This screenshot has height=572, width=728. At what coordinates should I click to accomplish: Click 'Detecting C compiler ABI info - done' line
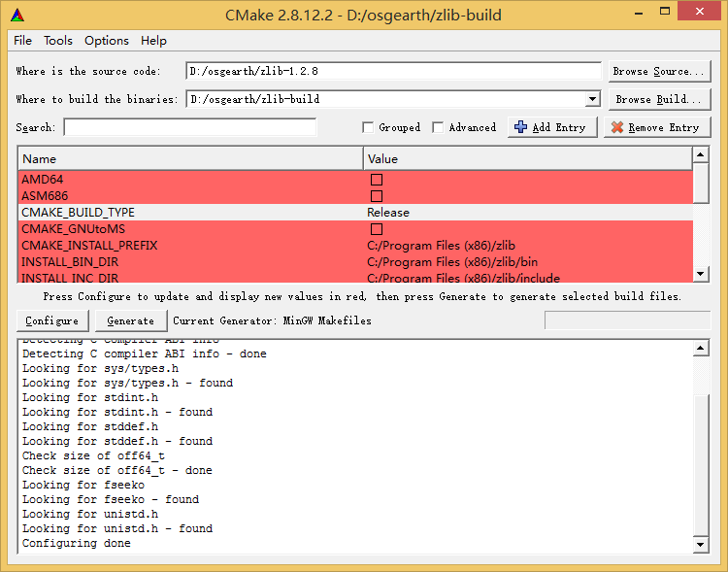(x=145, y=353)
